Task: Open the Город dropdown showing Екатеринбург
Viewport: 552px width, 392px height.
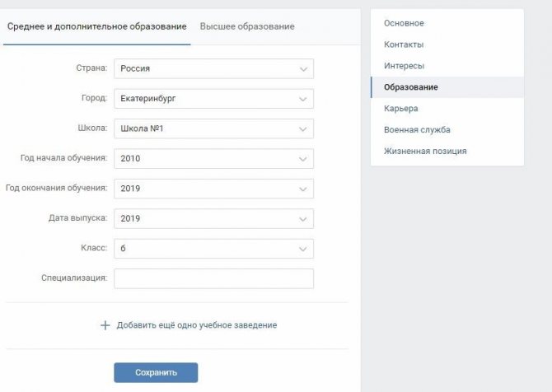Action: [213, 99]
